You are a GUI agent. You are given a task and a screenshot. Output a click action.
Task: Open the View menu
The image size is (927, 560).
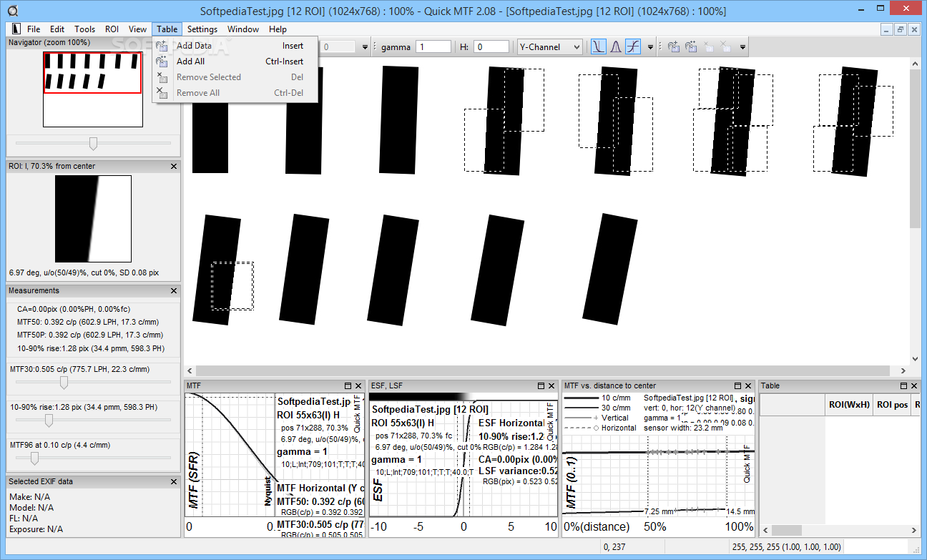(137, 29)
